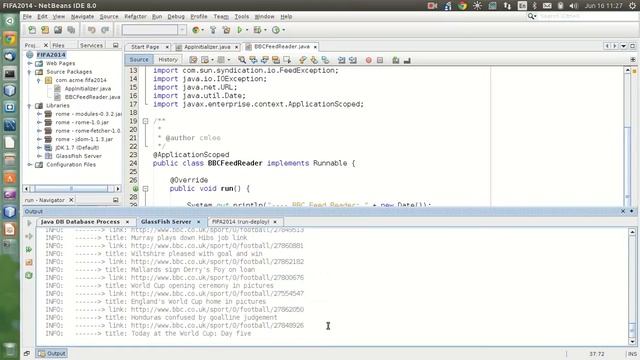Click the Shift Line Right icon
640x360 pixels.
[x=353, y=60]
